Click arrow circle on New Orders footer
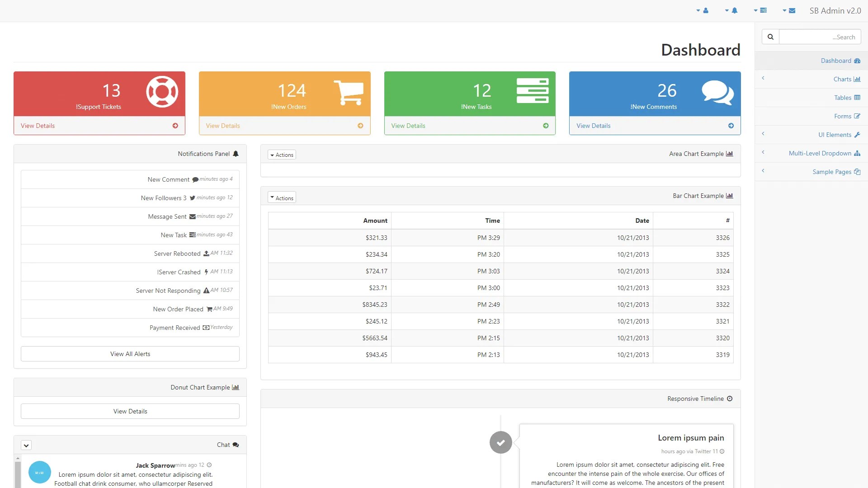868x488 pixels. 361,126
